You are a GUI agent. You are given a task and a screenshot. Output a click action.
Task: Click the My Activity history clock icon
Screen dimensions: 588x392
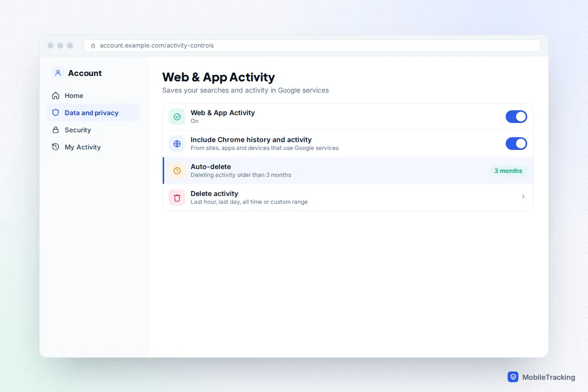coord(56,147)
